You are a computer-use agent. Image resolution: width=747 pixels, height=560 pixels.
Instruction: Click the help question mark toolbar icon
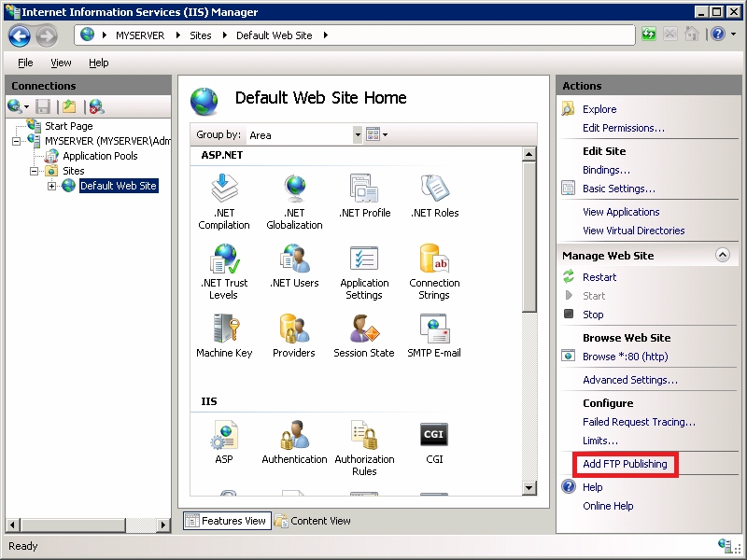pos(718,35)
